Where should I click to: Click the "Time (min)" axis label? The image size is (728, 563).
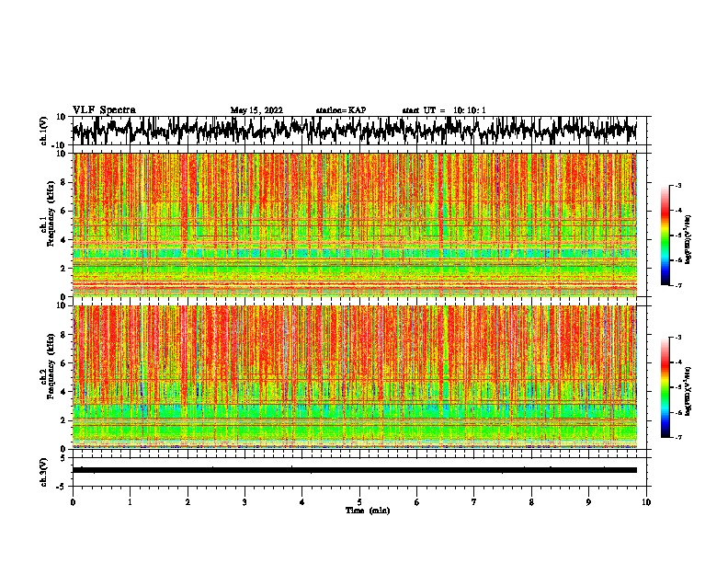coord(368,511)
